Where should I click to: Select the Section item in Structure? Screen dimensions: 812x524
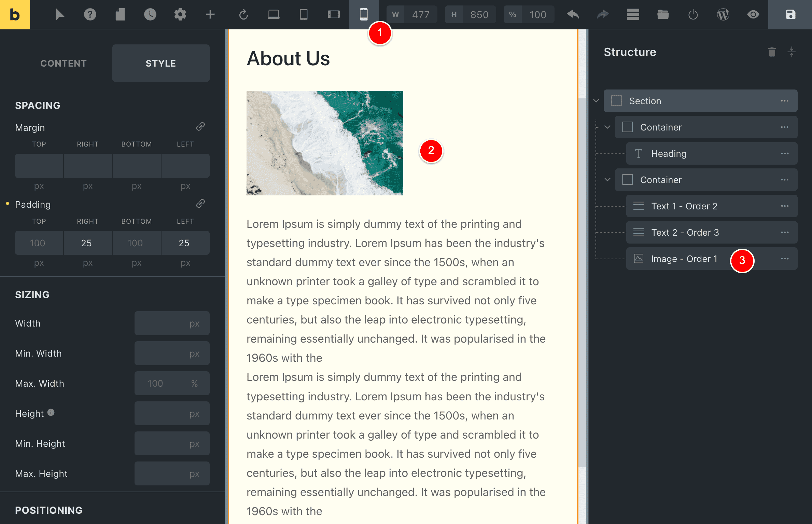point(700,101)
